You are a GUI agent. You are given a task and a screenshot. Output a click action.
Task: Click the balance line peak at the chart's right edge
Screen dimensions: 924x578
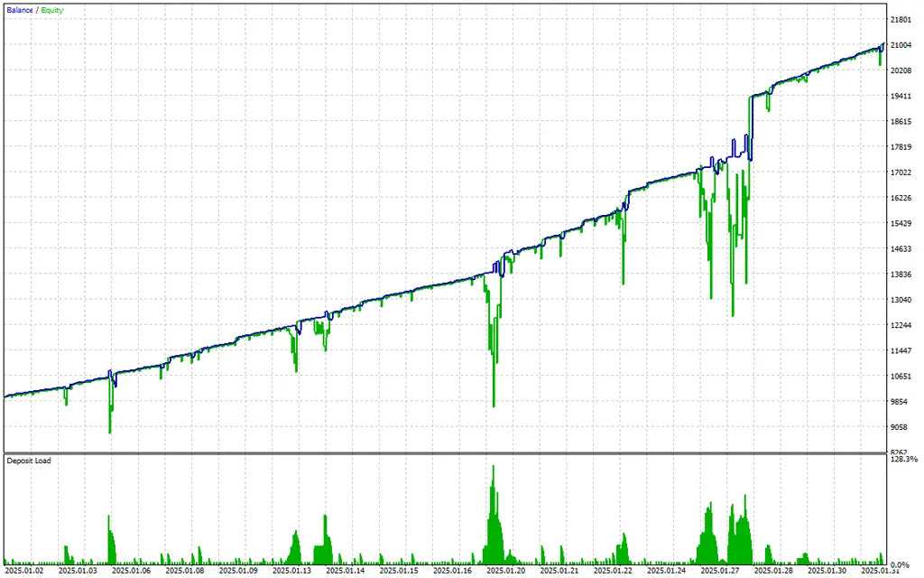tap(883, 43)
